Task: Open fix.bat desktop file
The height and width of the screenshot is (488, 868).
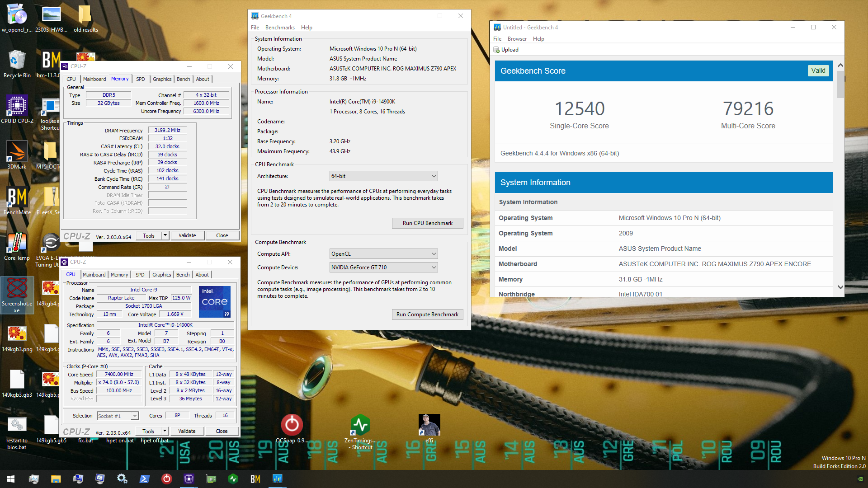Action: [x=85, y=441]
